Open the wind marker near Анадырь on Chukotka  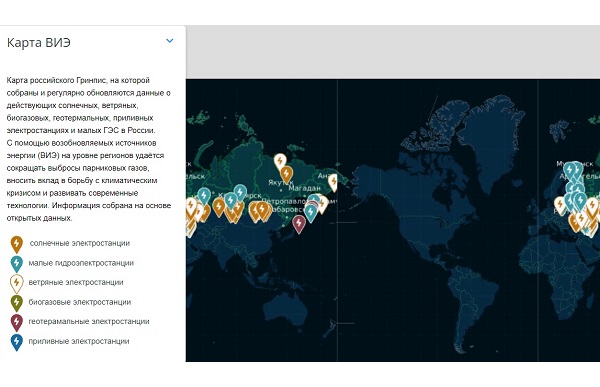pyautogui.click(x=334, y=182)
